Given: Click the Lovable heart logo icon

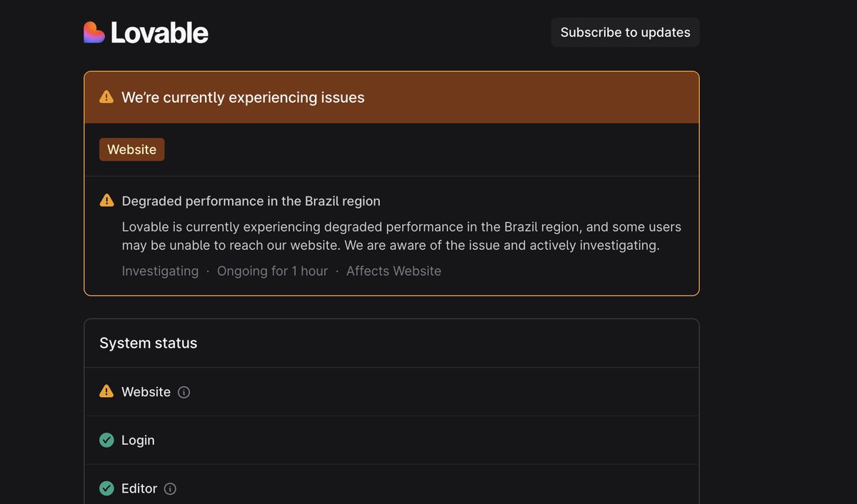Looking at the screenshot, I should tap(94, 33).
